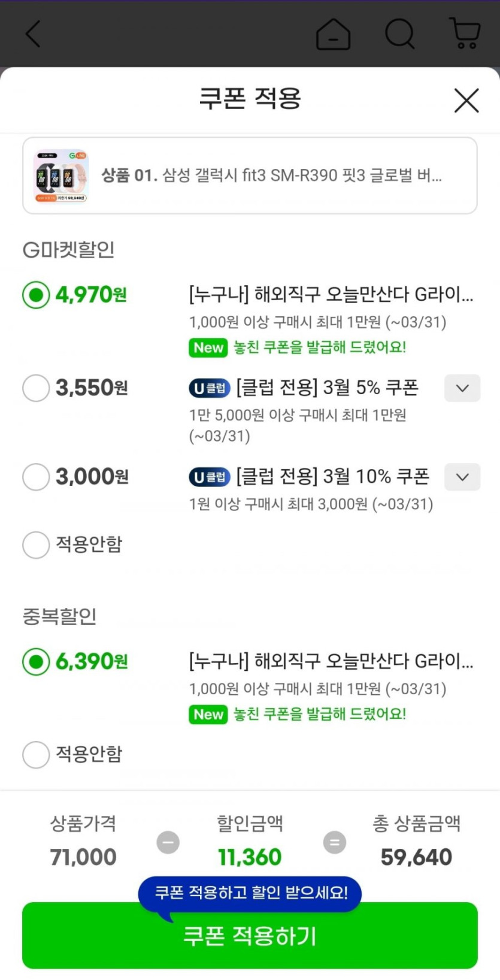Expand the 3월 10% 쿠폰 details chevron

(462, 477)
